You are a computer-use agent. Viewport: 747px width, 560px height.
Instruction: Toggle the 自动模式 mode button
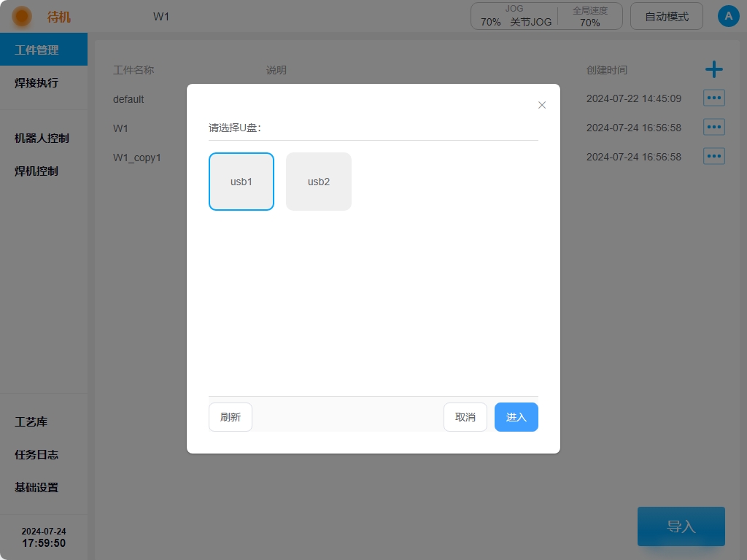[666, 16]
